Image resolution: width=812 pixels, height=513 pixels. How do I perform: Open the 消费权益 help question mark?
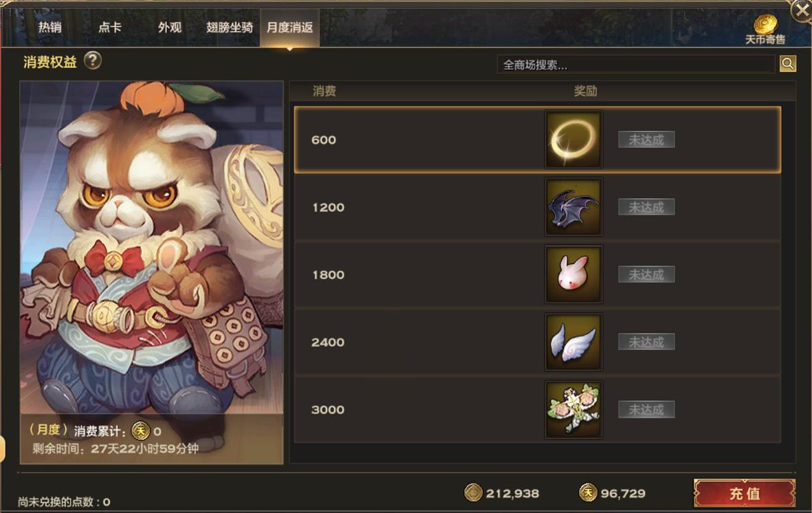[93, 61]
